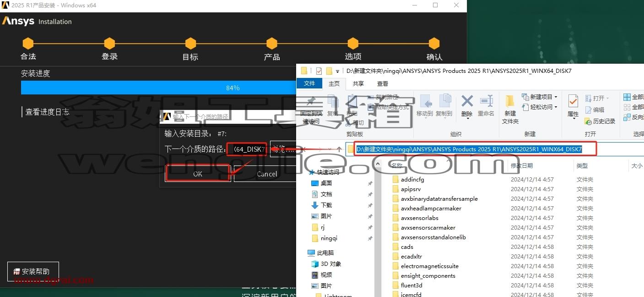
Task: Click 粘贴快捷方式 in the ribbon
Action: click(x=389, y=107)
